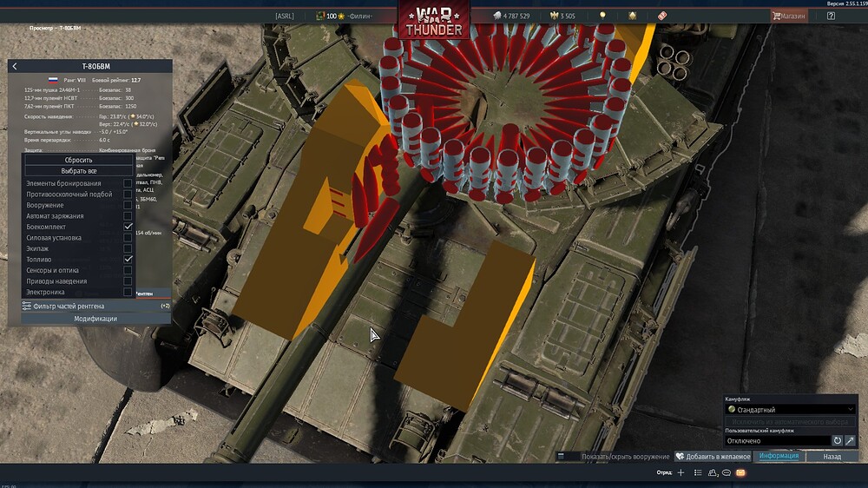The image size is (868, 488).
Task: Enable Противоосколочный подбой checkbox
Action: [x=128, y=194]
